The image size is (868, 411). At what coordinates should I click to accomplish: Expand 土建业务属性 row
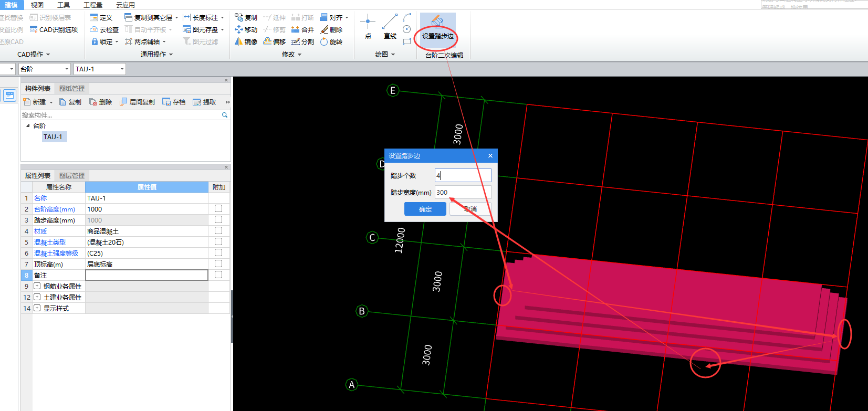click(37, 297)
